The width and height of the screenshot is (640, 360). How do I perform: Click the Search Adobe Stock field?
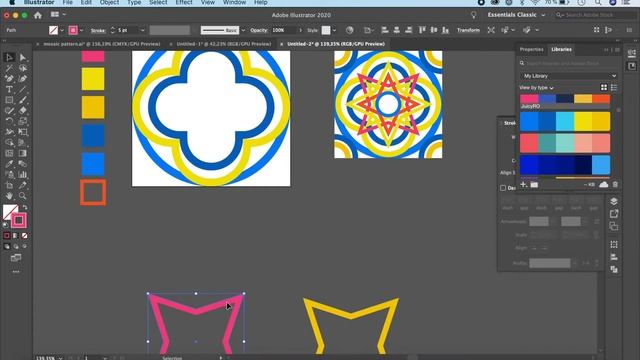click(595, 15)
